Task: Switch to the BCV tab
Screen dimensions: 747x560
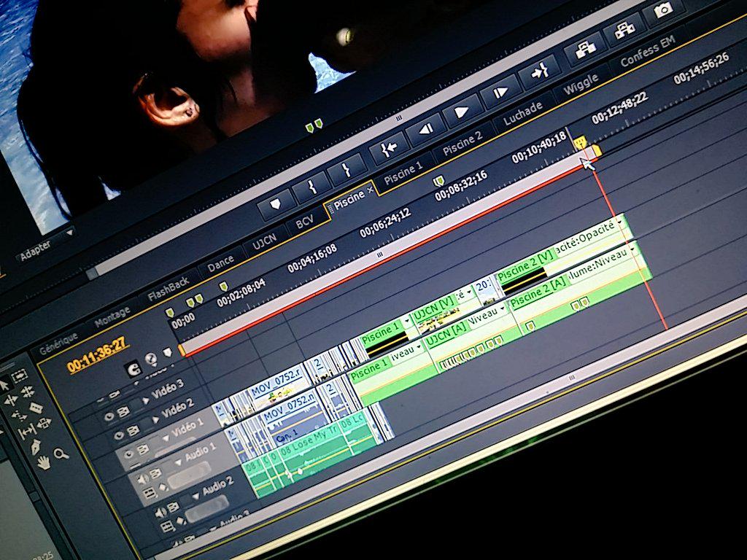Action: (x=304, y=222)
